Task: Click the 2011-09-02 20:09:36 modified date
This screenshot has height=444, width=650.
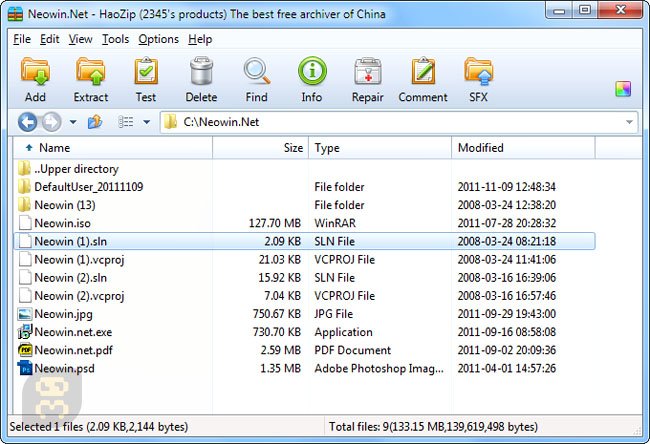Action: pos(507,350)
